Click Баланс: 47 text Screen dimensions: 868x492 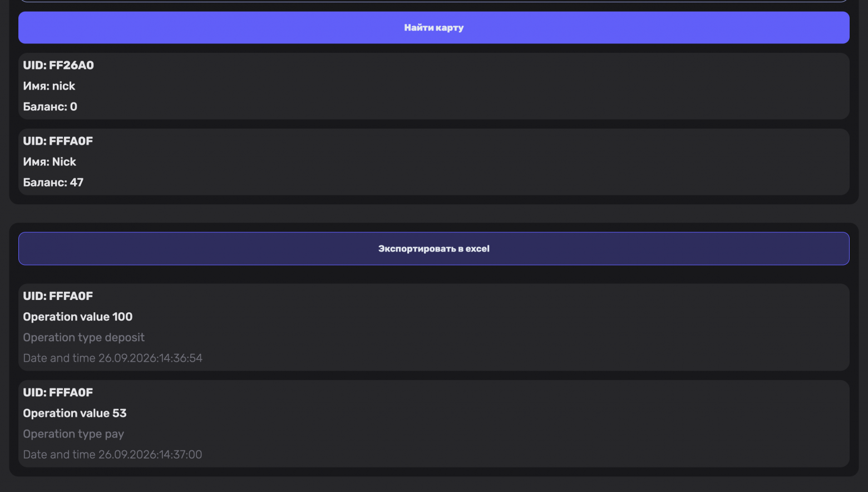[53, 182]
